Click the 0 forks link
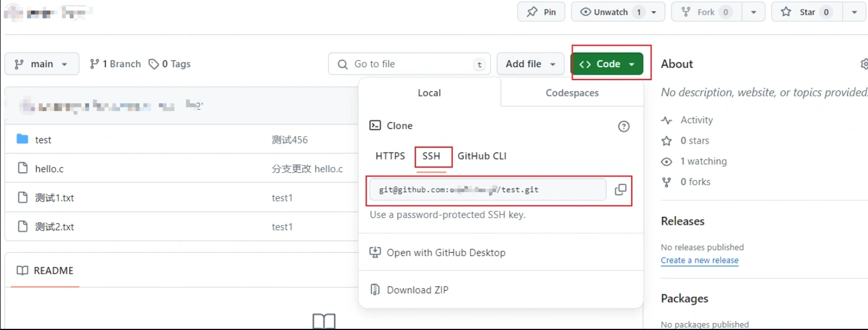Image resolution: width=868 pixels, height=330 pixels. pos(695,182)
